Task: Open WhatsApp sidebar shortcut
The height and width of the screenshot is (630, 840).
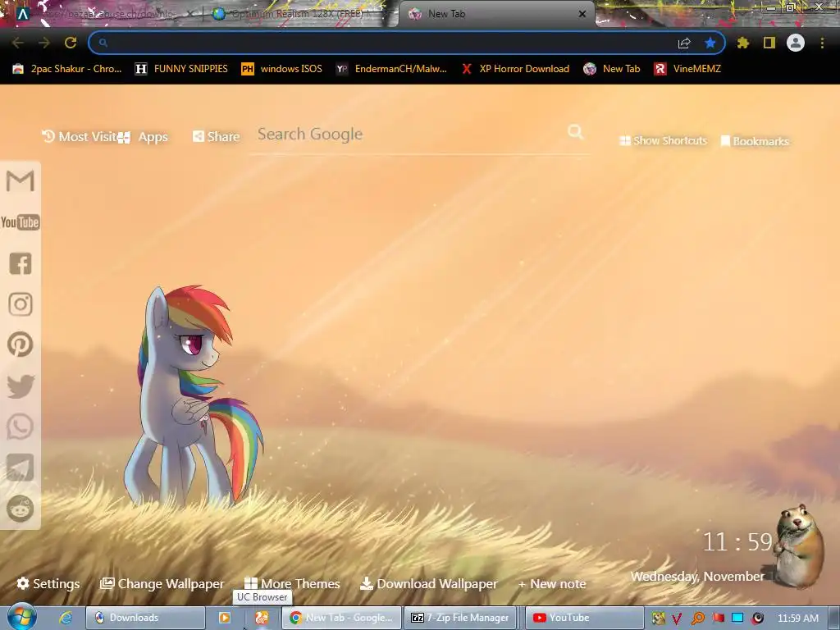Action: [x=21, y=427]
